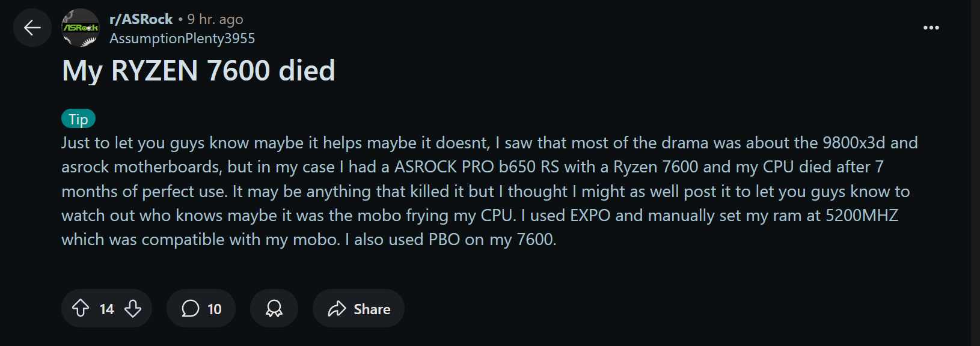This screenshot has width=980, height=346.
Task: Filter posts by the Tip flair
Action: pos(78,119)
